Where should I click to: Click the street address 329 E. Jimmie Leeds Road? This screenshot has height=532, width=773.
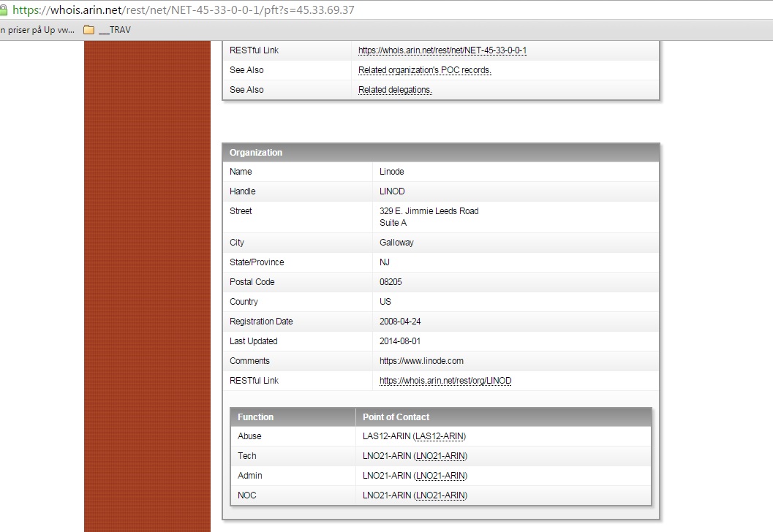(429, 211)
